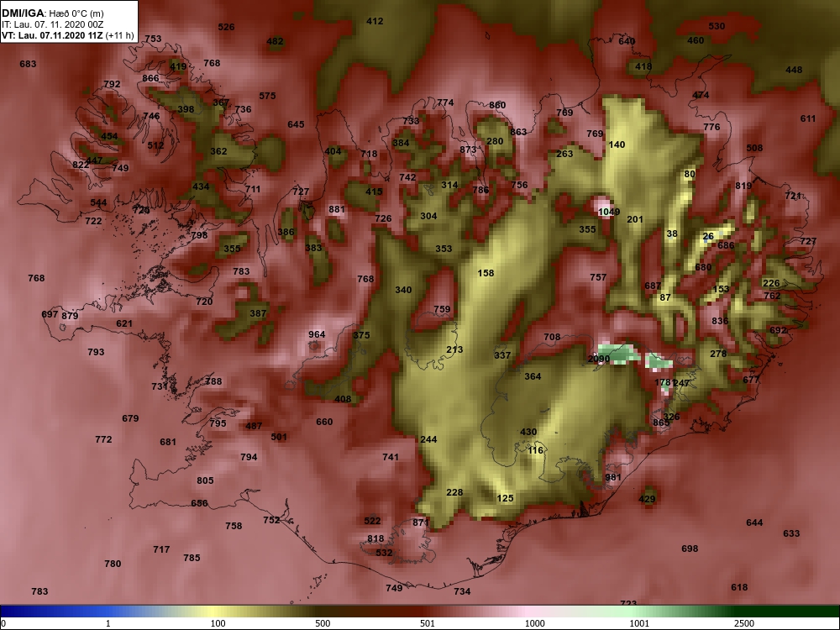840x630 pixels.
Task: Select the 116 value on the map
Action: pyautogui.click(x=535, y=450)
